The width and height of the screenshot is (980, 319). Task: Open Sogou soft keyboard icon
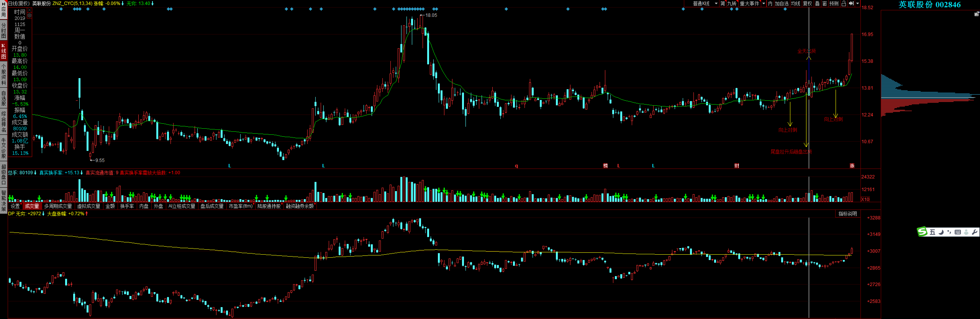click(x=958, y=232)
